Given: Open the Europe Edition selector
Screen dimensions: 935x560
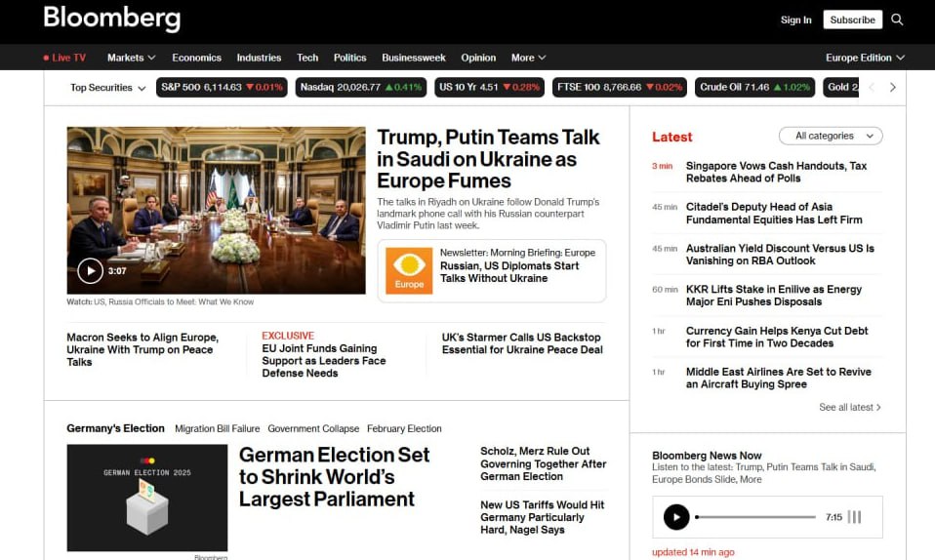Looking at the screenshot, I should click(865, 58).
